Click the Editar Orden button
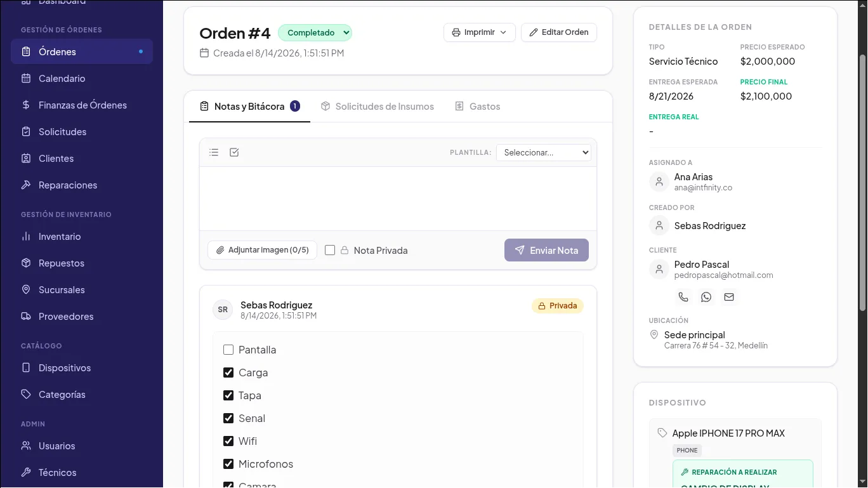 [559, 32]
